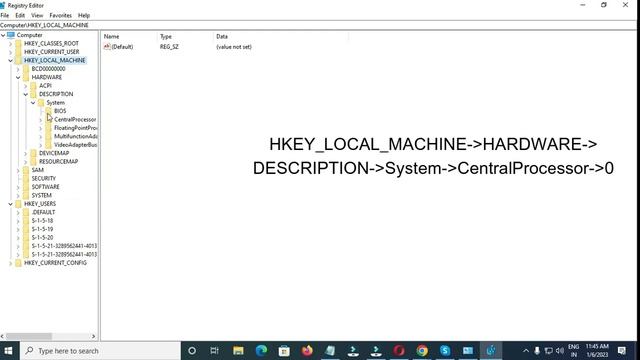Select the BIOS key

click(x=60, y=111)
